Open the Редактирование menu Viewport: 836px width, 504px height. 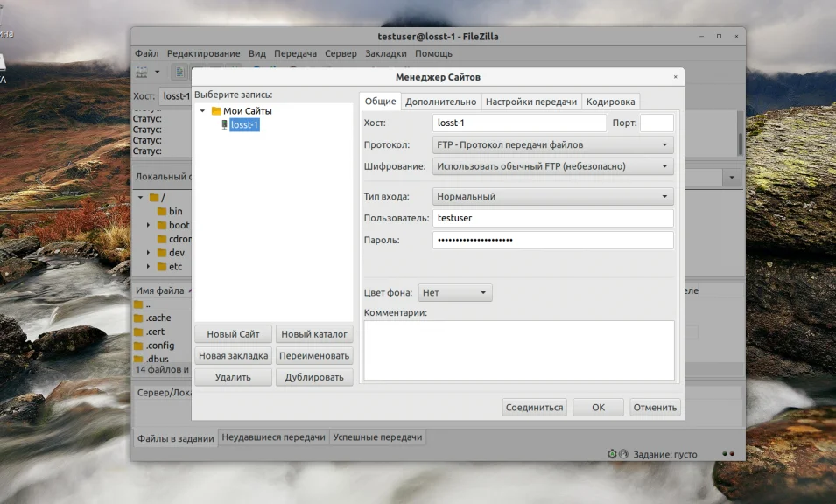204,53
